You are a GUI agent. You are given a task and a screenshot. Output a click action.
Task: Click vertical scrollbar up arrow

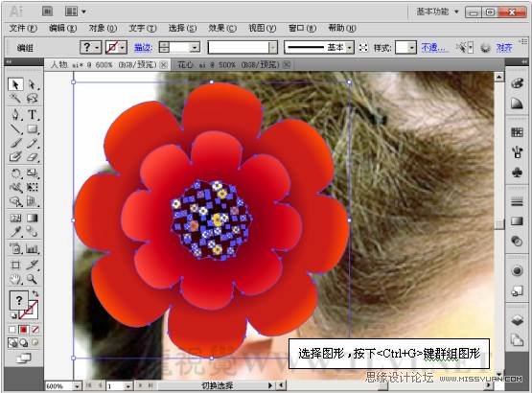498,77
